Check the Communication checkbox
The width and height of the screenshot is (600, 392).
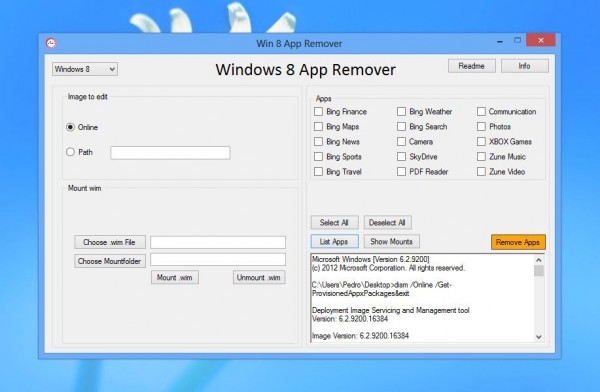[x=481, y=111]
